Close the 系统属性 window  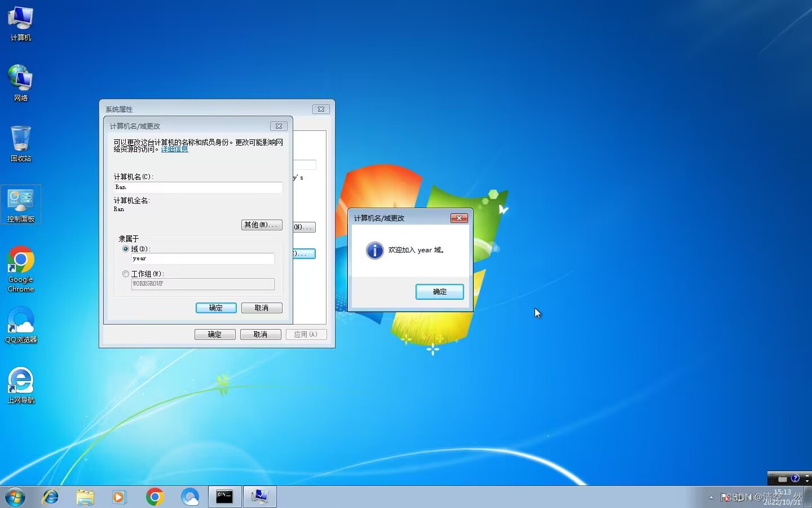(321, 110)
